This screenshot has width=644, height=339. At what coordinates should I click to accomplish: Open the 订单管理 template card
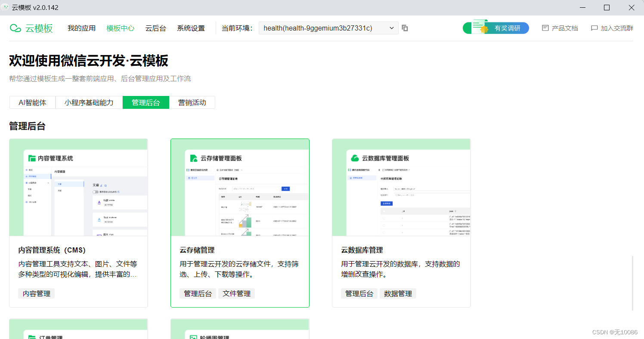(x=78, y=329)
